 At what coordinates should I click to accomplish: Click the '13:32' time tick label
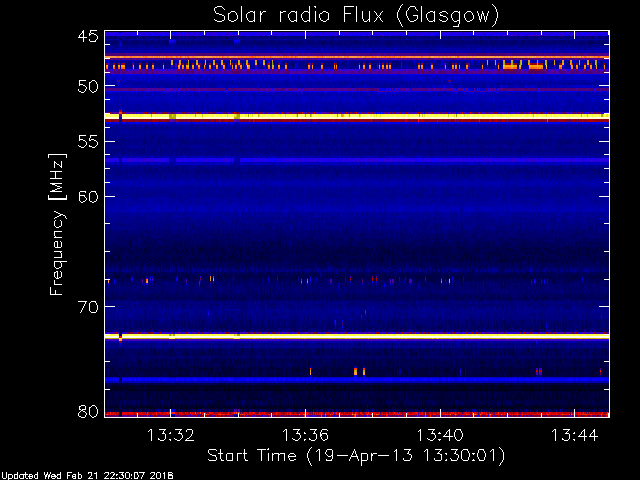pos(170,435)
